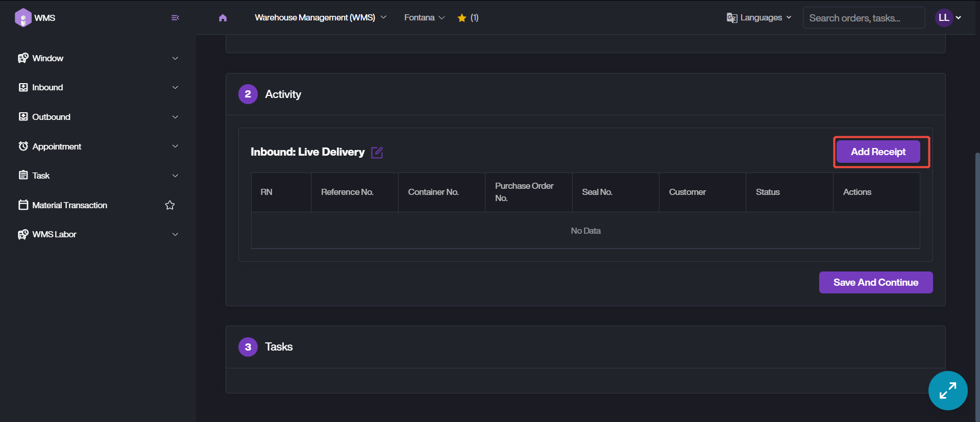
Task: Click the WMS logo icon
Action: click(x=23, y=17)
